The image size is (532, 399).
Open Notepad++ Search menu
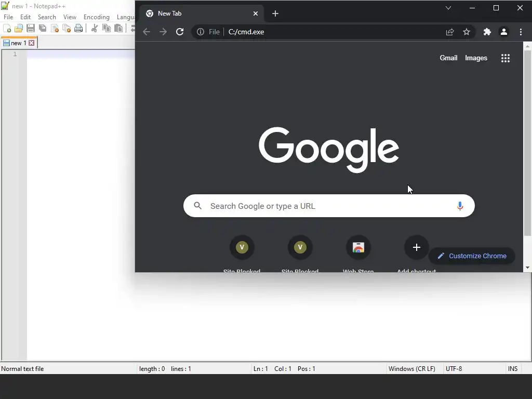47,17
